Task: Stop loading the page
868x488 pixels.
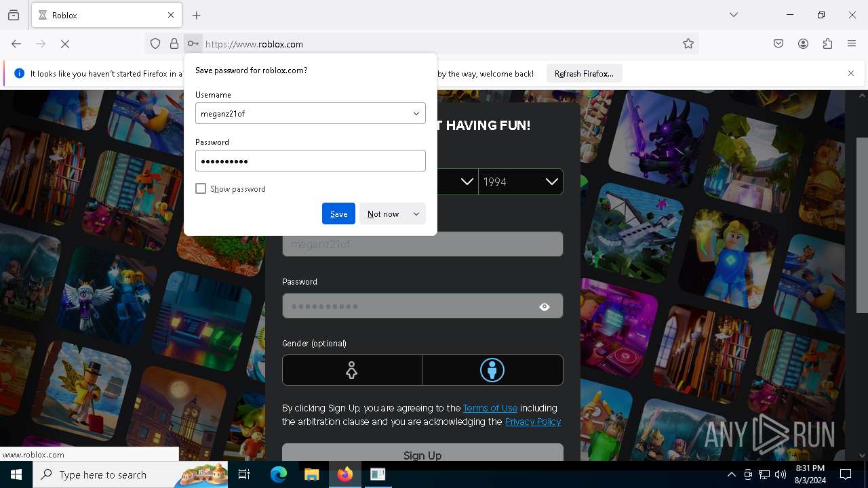Action: [x=65, y=44]
